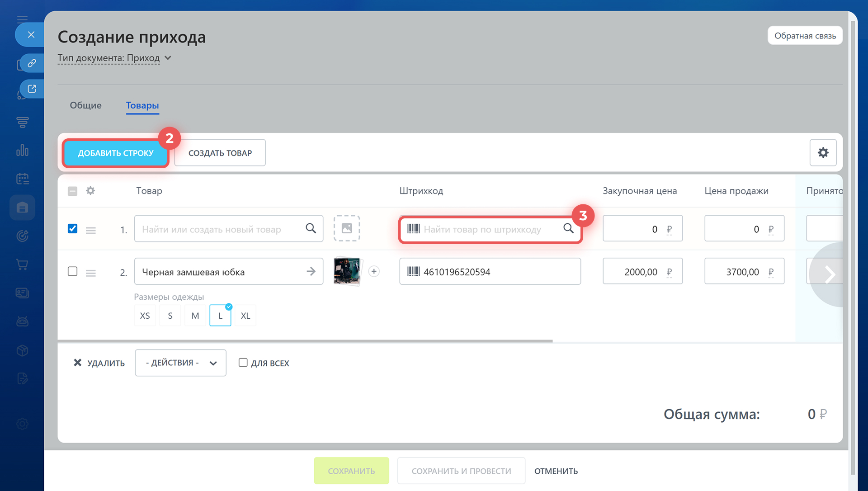Check the checkbox for row 2
The height and width of the screenshot is (491, 868).
[72, 271]
